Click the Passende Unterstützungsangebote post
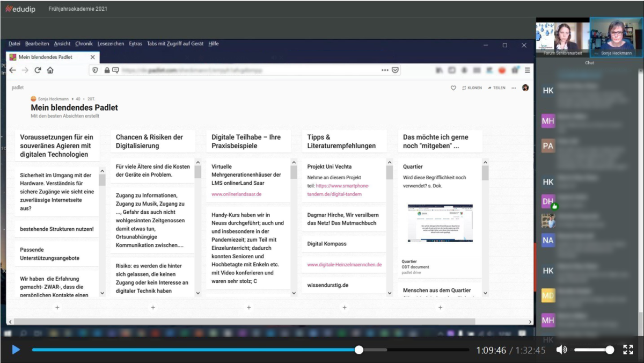The height and width of the screenshot is (363, 644). (x=57, y=254)
